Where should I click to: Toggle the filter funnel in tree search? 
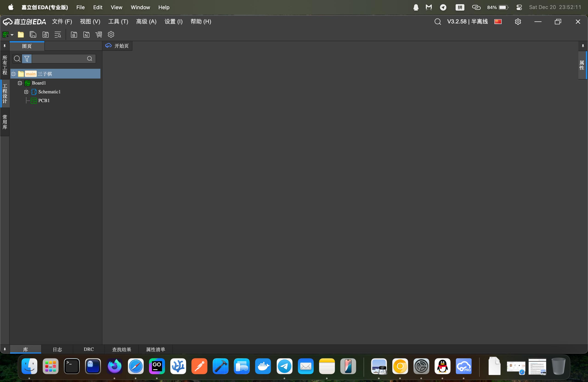tap(27, 59)
